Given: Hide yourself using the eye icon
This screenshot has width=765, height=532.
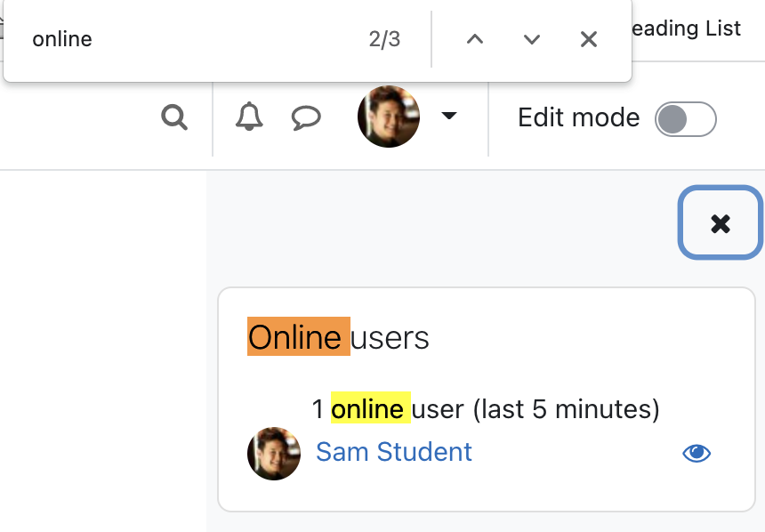Looking at the screenshot, I should coord(697,454).
